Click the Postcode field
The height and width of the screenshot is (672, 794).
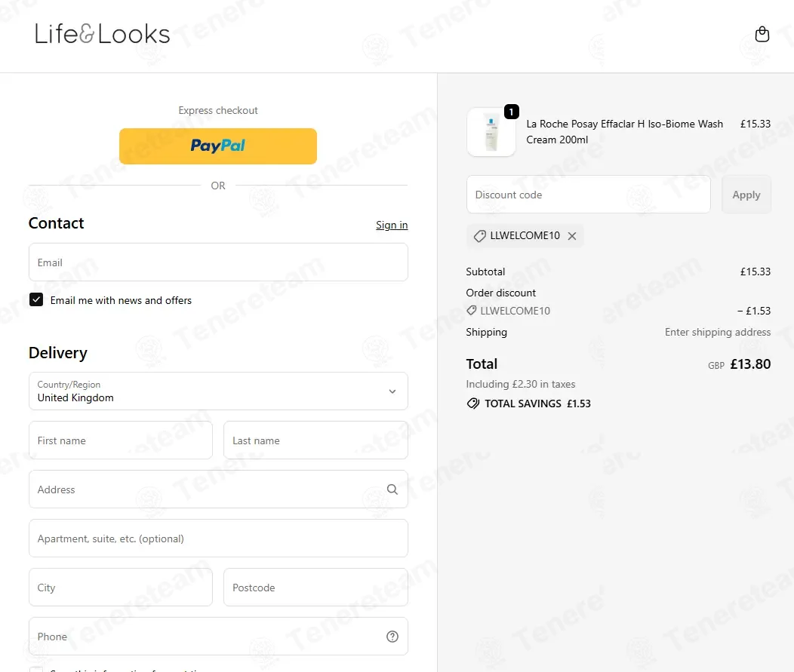tap(315, 587)
